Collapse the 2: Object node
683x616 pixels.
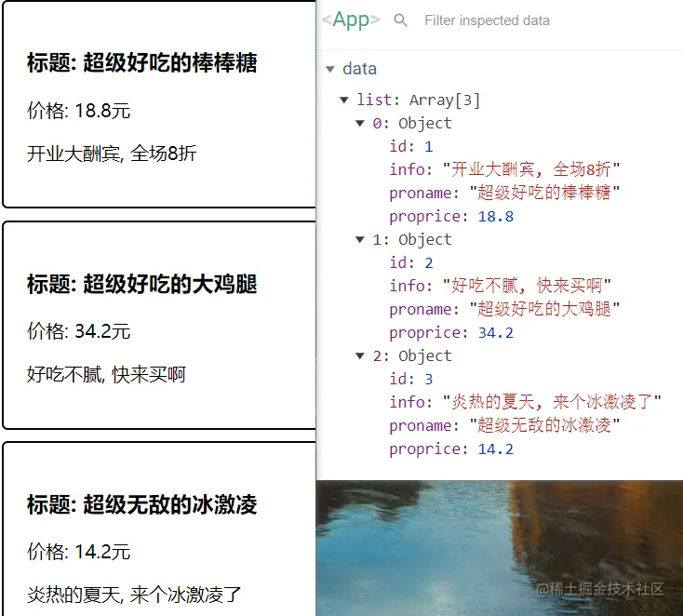tap(360, 355)
